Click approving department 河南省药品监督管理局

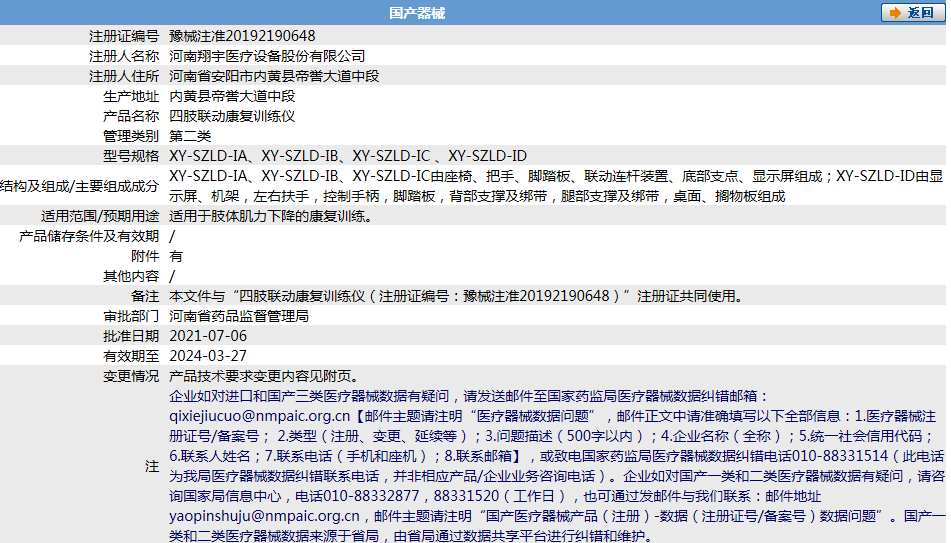coord(239,317)
